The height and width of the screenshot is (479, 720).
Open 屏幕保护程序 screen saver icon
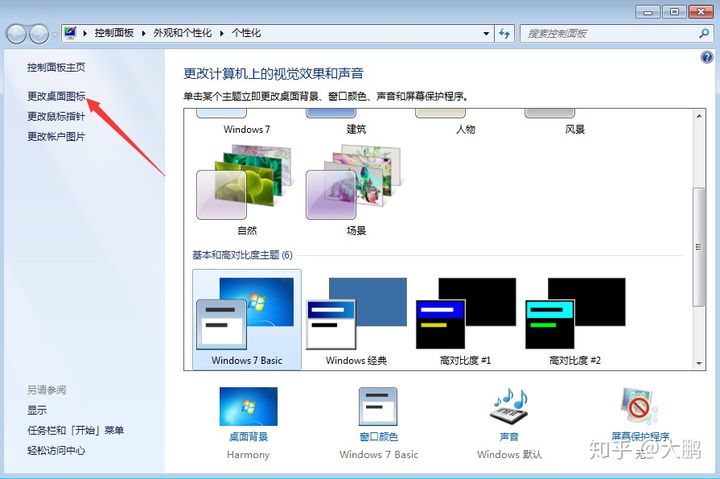click(x=640, y=406)
